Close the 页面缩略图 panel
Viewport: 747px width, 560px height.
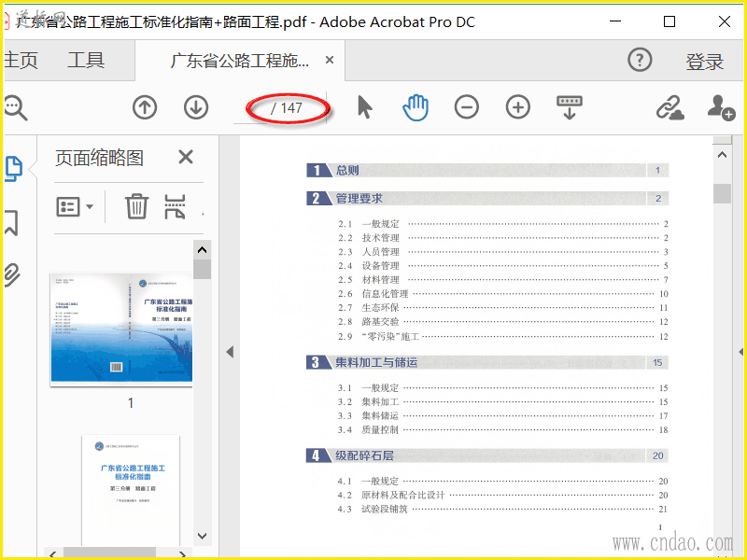click(186, 157)
